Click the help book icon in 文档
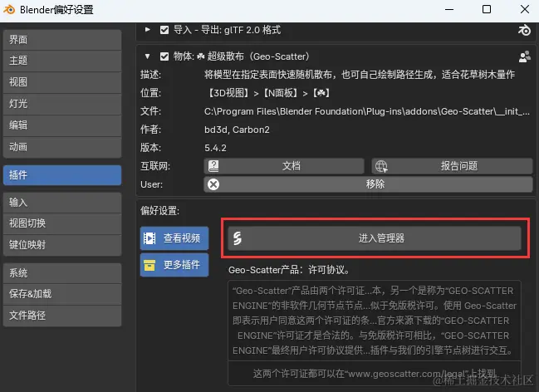The width and height of the screenshot is (539, 392). (213, 166)
